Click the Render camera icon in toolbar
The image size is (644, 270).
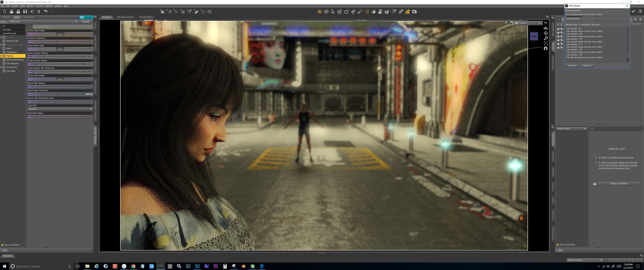414,12
